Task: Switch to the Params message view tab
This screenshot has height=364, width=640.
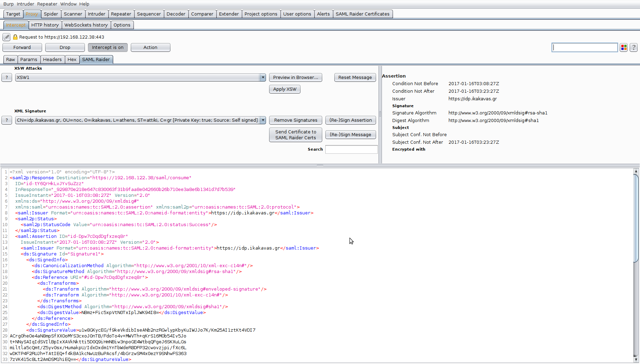Action: (29, 60)
